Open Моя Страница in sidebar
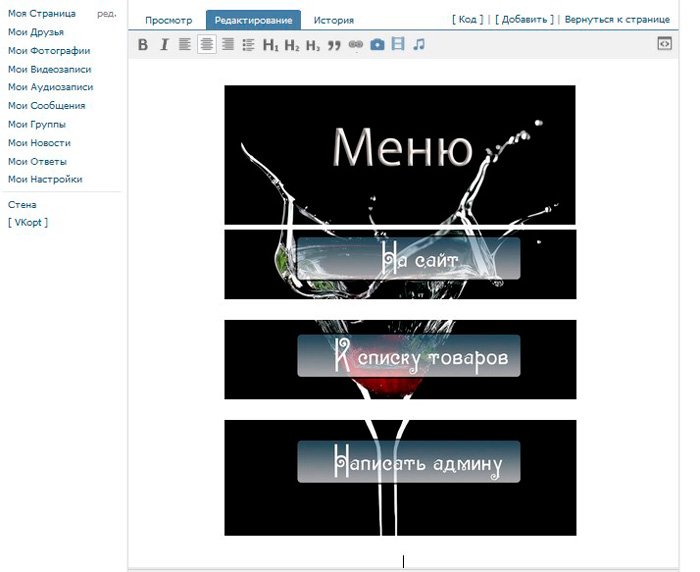The image size is (700, 572). point(42,14)
